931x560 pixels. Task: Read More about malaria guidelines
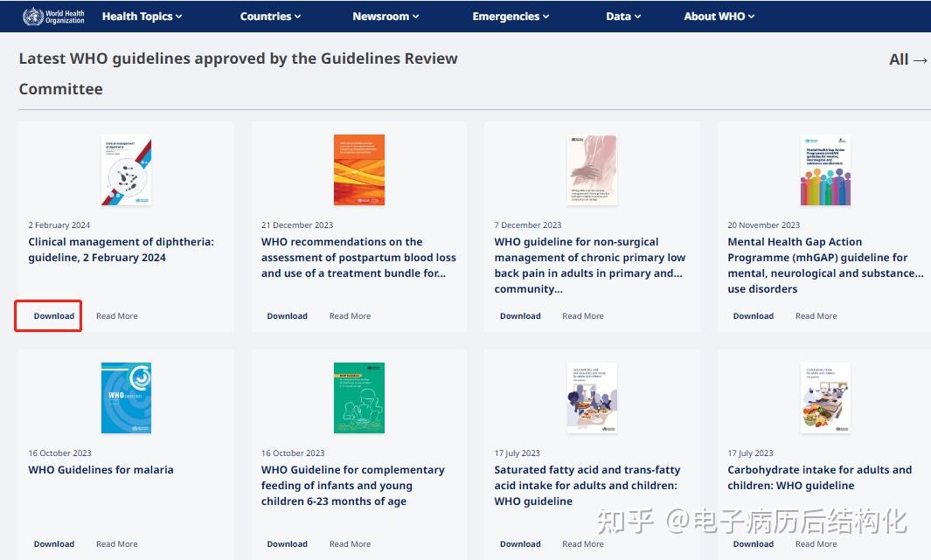117,544
